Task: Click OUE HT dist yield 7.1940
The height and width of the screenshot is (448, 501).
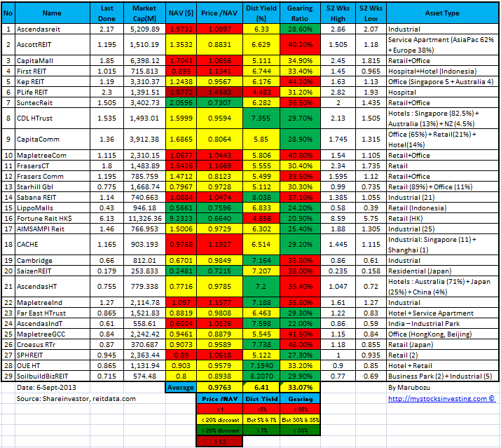Action: point(261,366)
